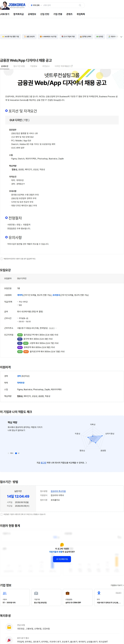Click the JOB 검색 search field

[x=60, y=5]
